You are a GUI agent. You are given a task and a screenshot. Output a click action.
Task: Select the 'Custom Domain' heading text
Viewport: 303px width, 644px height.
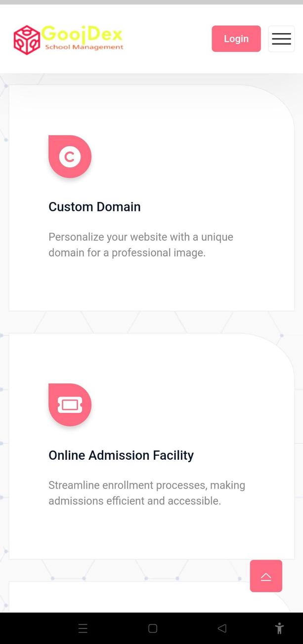(x=94, y=206)
